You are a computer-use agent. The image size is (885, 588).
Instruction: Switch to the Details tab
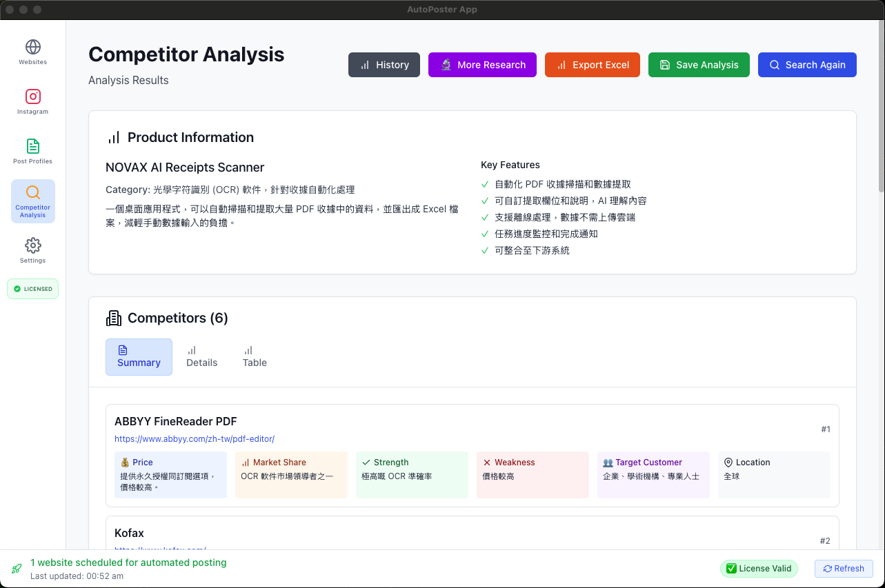pyautogui.click(x=201, y=357)
